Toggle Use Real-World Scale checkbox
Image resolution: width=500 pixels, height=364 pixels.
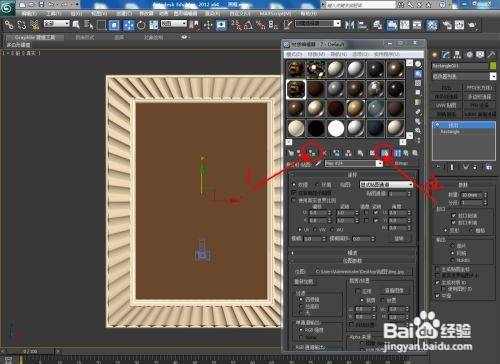294,201
